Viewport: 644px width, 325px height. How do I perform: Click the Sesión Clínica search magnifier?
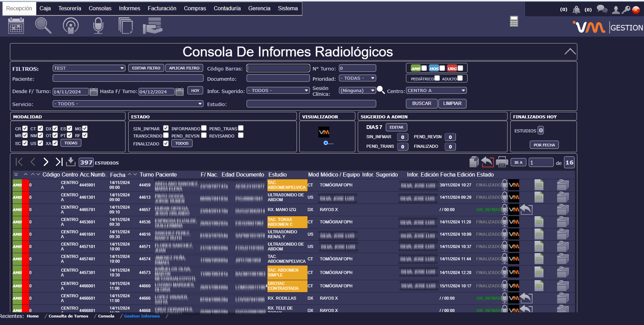[x=381, y=90]
